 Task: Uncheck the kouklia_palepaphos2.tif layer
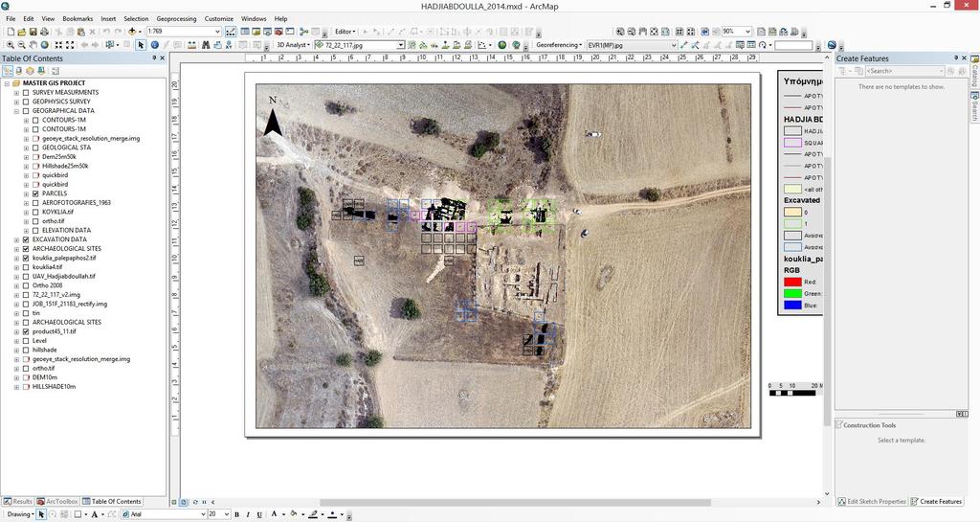pos(26,259)
